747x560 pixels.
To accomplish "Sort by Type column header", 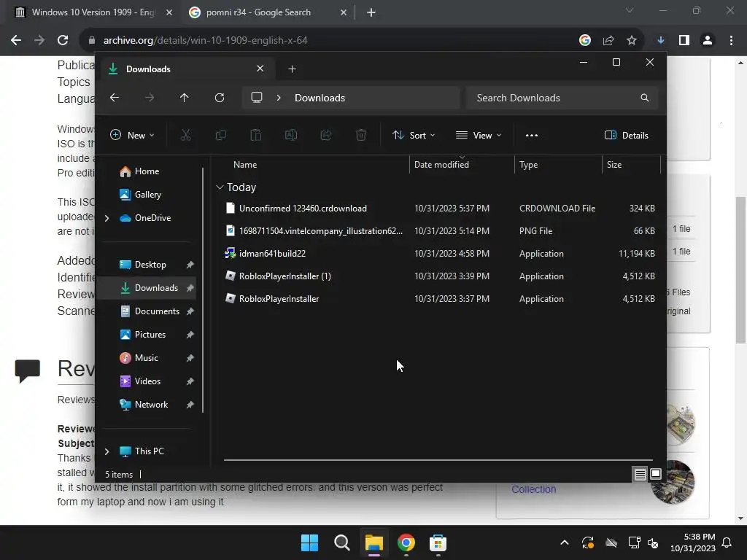I will 528,165.
